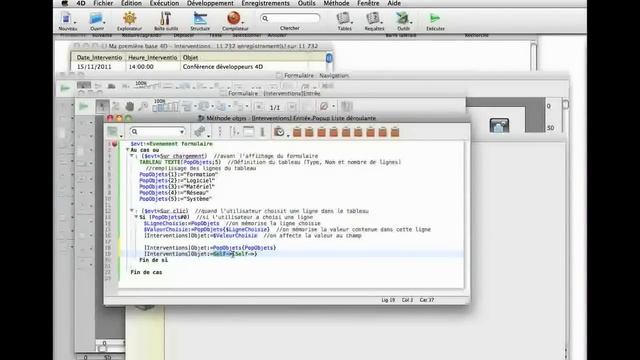640x360 pixels.
Task: Select the magnifier zoom tool in form editor
Action: click(x=142, y=107)
